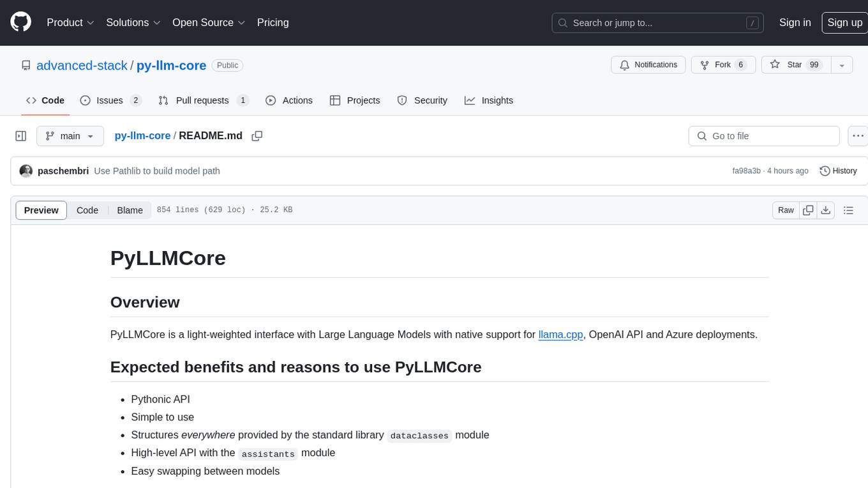Open commit hash fa98a3b

coord(746,171)
